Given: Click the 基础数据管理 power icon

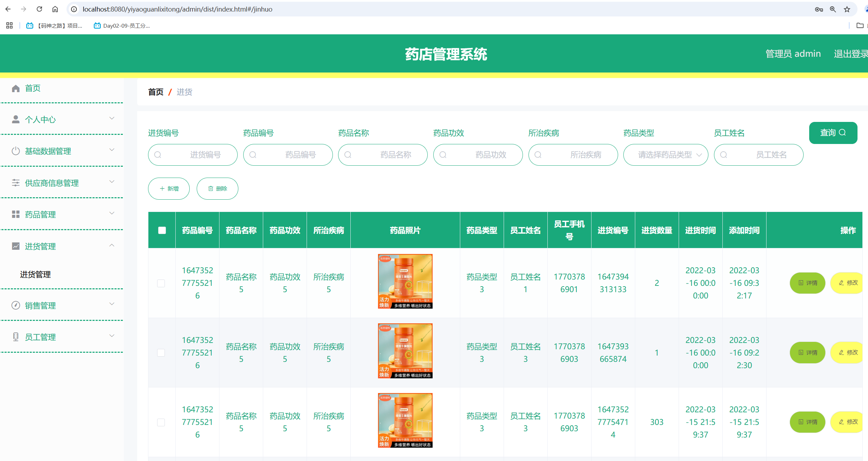Looking at the screenshot, I should (x=15, y=151).
